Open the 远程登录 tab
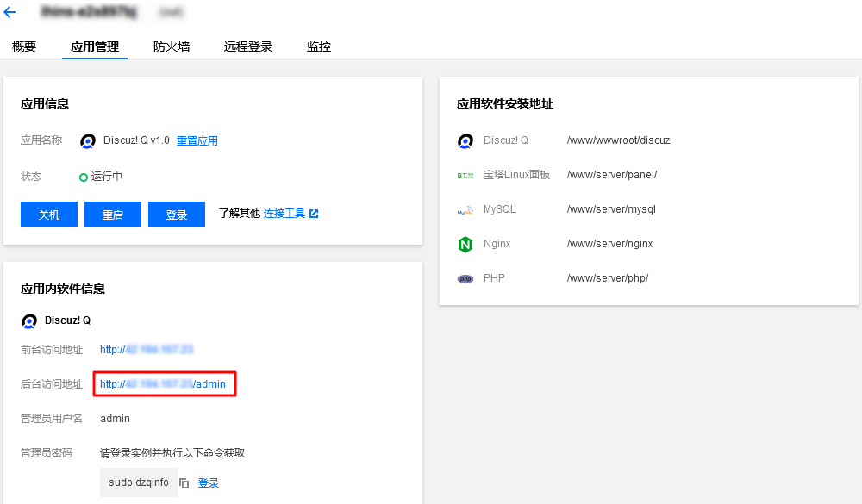Image resolution: width=862 pixels, height=504 pixels. 248,47
